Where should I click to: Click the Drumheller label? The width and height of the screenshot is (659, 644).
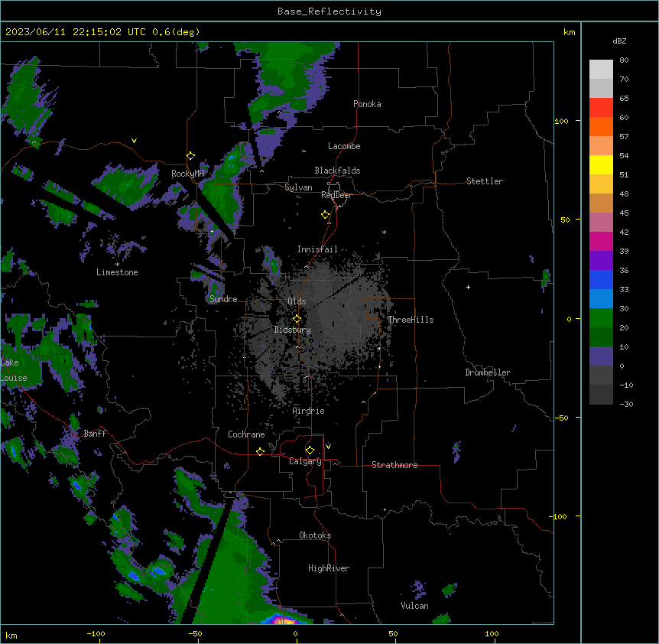tap(488, 372)
